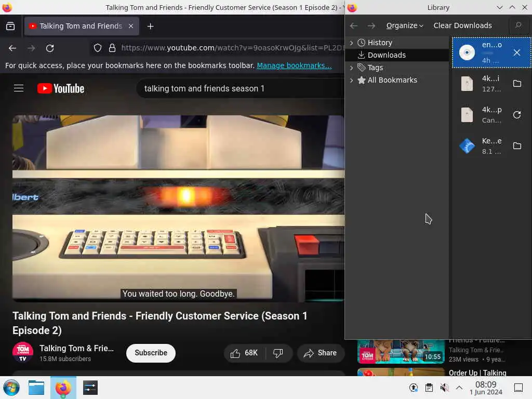Show desktop via the taskbar button

coord(518,388)
